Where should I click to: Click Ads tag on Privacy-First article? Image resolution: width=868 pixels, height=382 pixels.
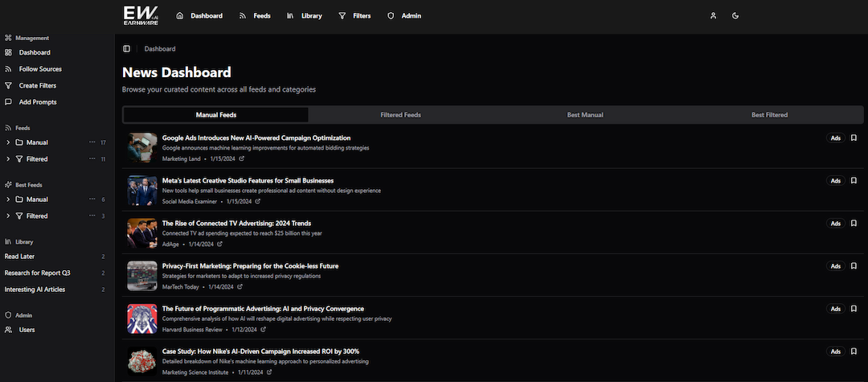point(835,265)
